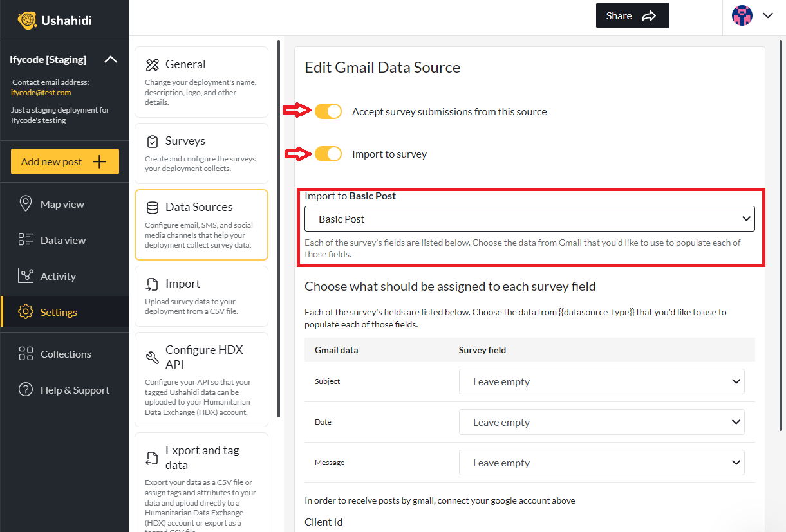This screenshot has width=786, height=532.
Task: Open the Import CSV upload icon
Action: 151,283
